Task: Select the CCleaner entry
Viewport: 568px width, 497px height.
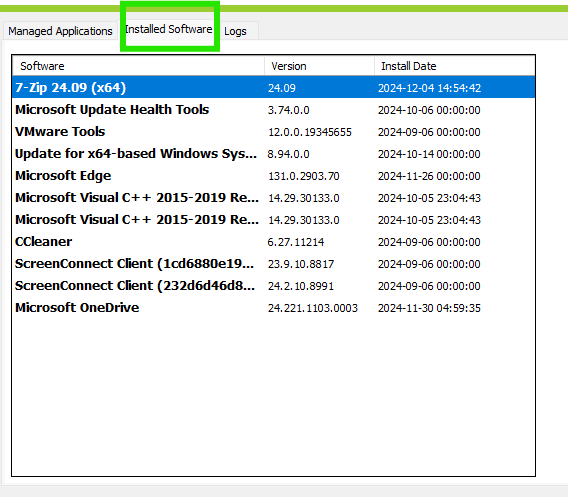Action: tap(273, 242)
